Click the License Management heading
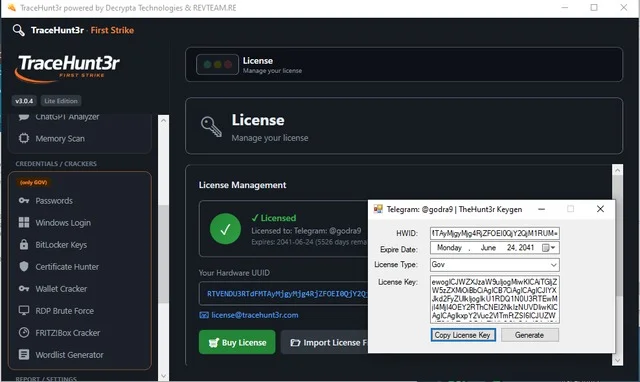Viewport: 640px width, 382px height. 242,185
